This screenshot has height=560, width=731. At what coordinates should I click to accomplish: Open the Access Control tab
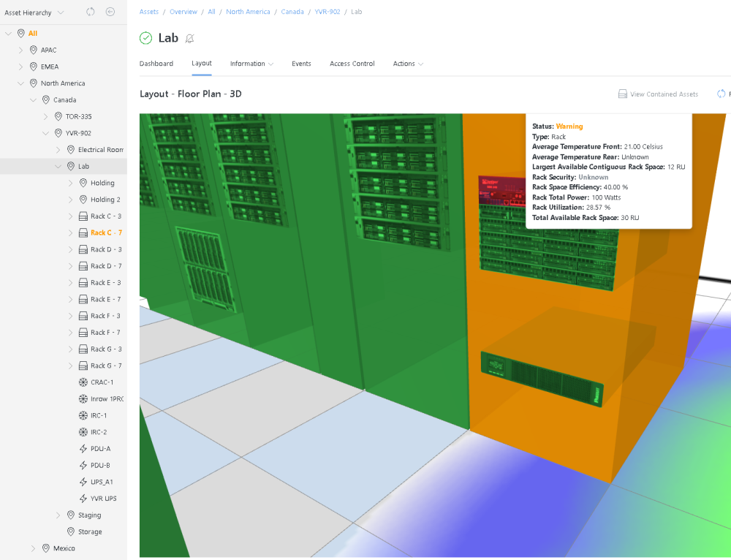pyautogui.click(x=352, y=64)
